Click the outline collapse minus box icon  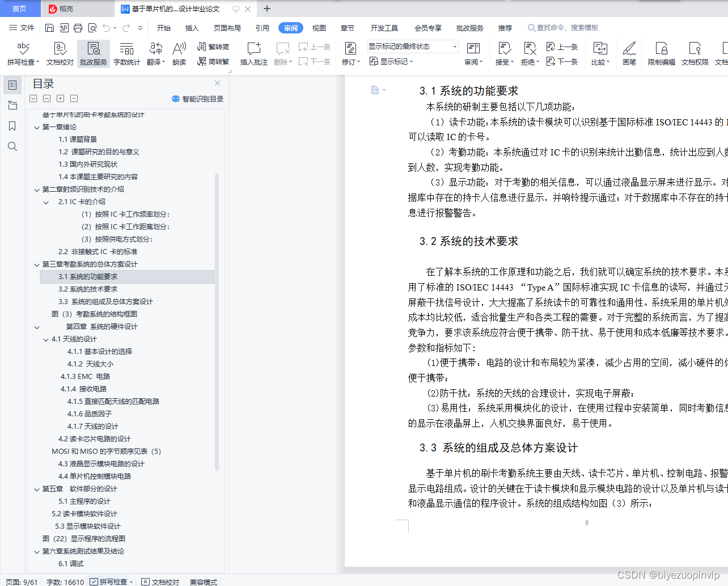pyautogui.click(x=74, y=98)
